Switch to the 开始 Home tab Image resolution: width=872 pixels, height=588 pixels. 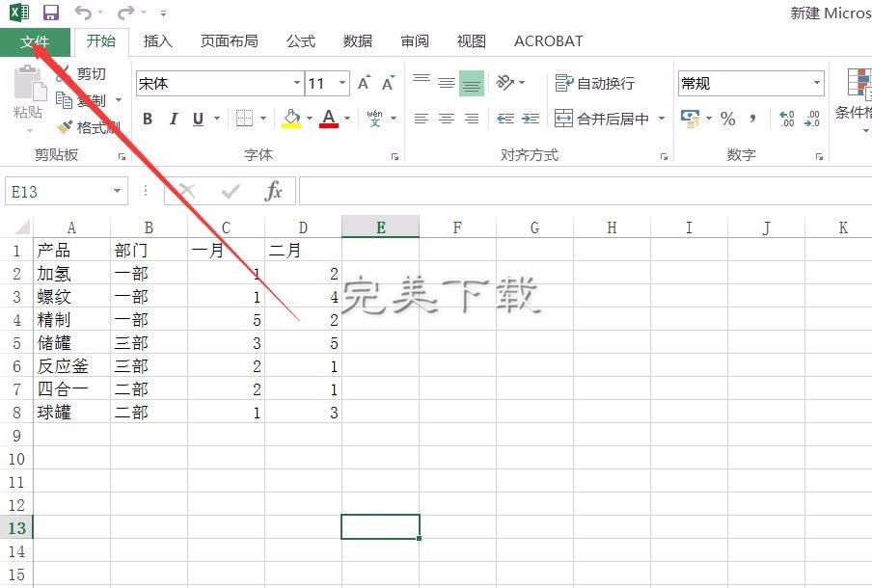[x=101, y=41]
